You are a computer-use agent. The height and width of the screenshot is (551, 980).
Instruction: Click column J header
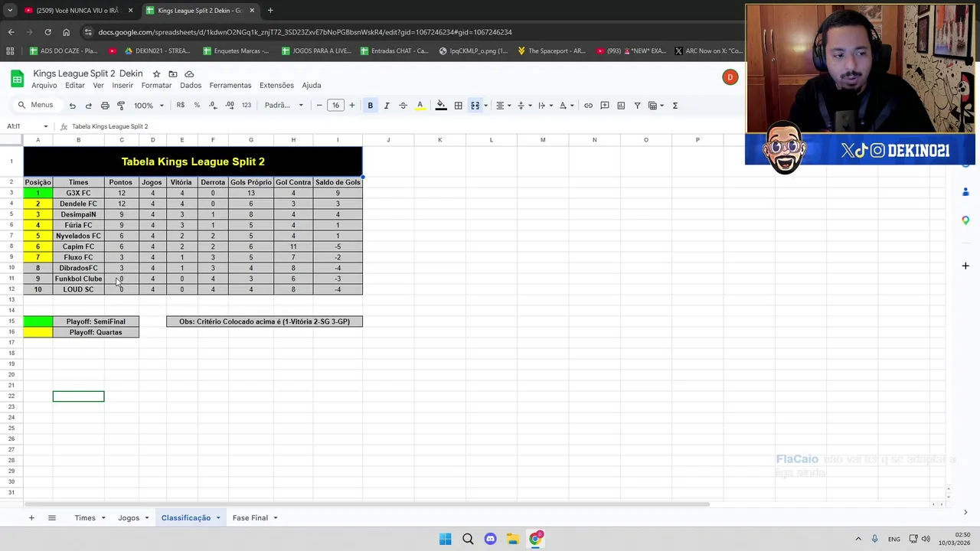coord(388,140)
